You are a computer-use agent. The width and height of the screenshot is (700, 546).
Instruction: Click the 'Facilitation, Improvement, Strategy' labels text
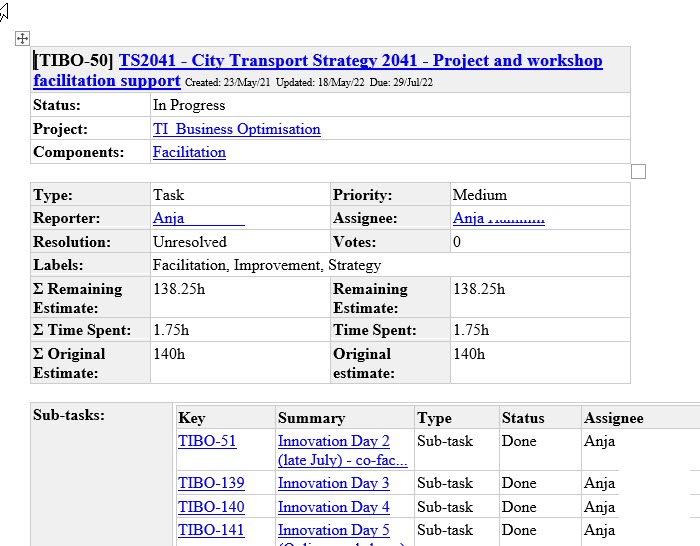tap(267, 265)
